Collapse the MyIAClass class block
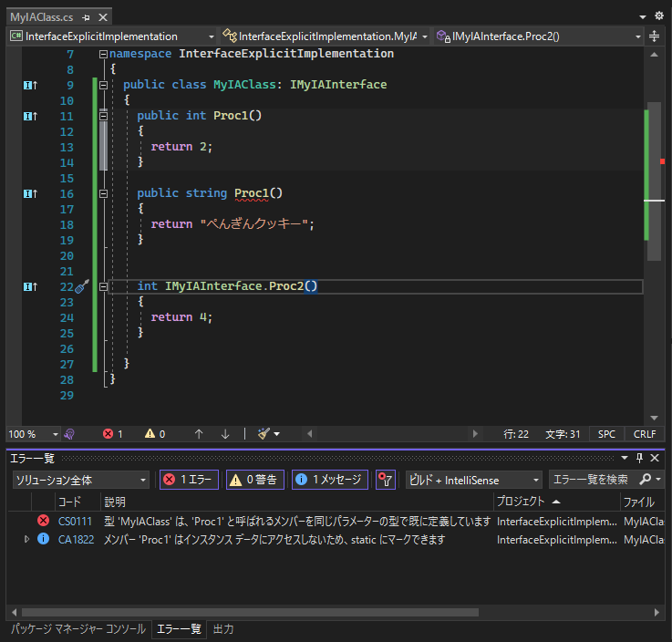Image resolution: width=672 pixels, height=642 pixels. [103, 86]
